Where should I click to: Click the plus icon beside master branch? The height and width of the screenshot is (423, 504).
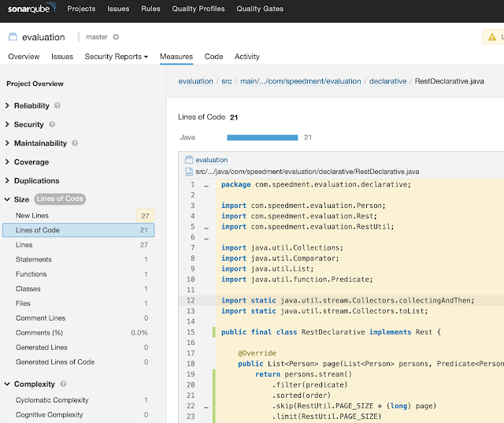[x=116, y=37]
